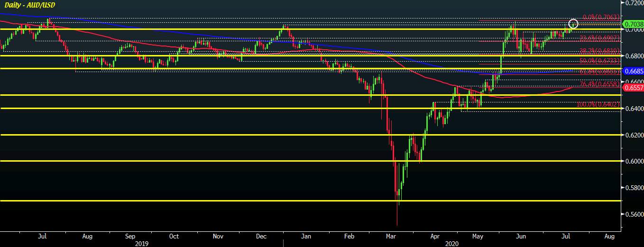Click the Oct time axis label
The image size is (644, 247).
pyautogui.click(x=174, y=236)
